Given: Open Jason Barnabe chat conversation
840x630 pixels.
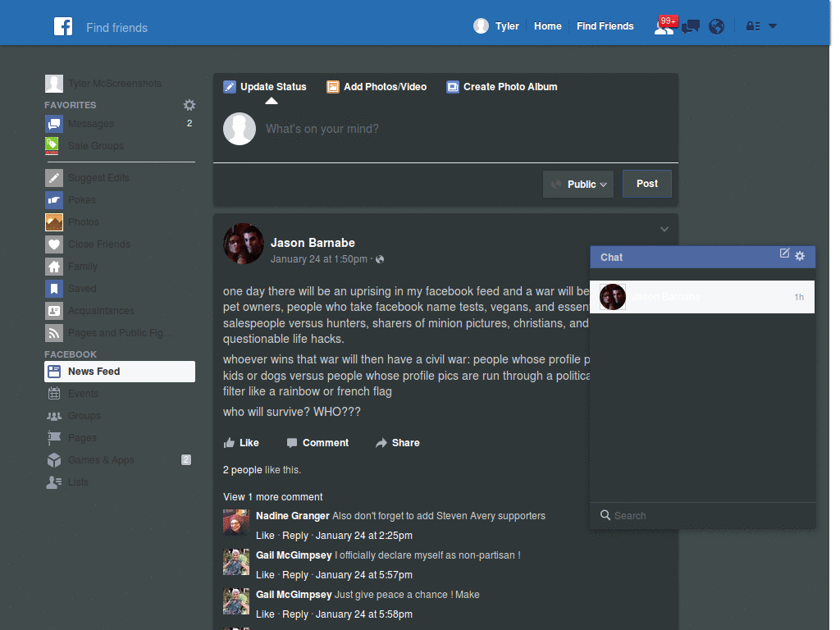Looking at the screenshot, I should 702,297.
